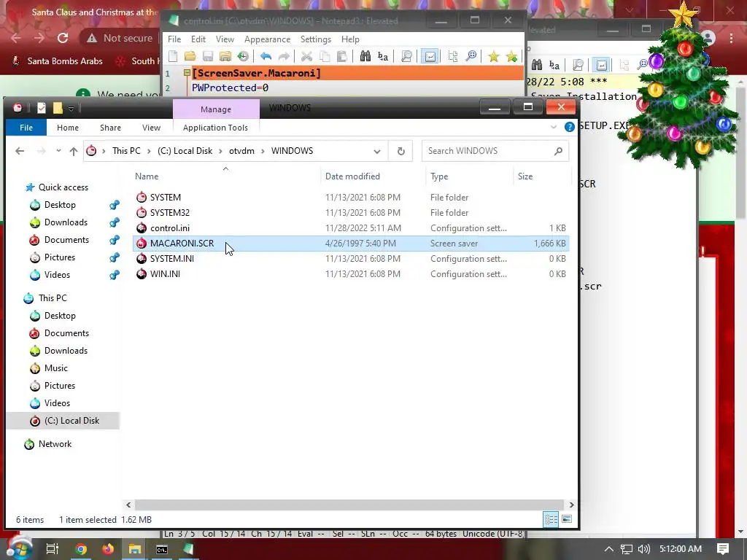Click Properties checkmark icon in Explorer title bar
Viewport: 747px width, 560px height.
[42, 108]
